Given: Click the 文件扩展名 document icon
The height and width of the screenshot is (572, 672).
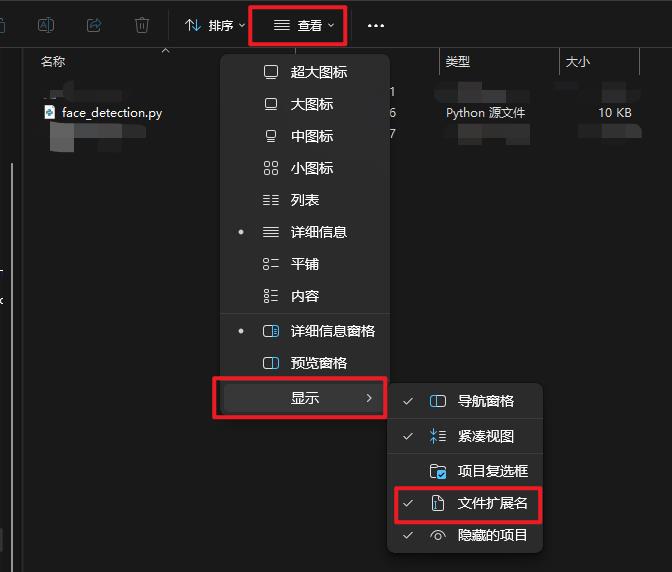Looking at the screenshot, I should pyautogui.click(x=438, y=503).
